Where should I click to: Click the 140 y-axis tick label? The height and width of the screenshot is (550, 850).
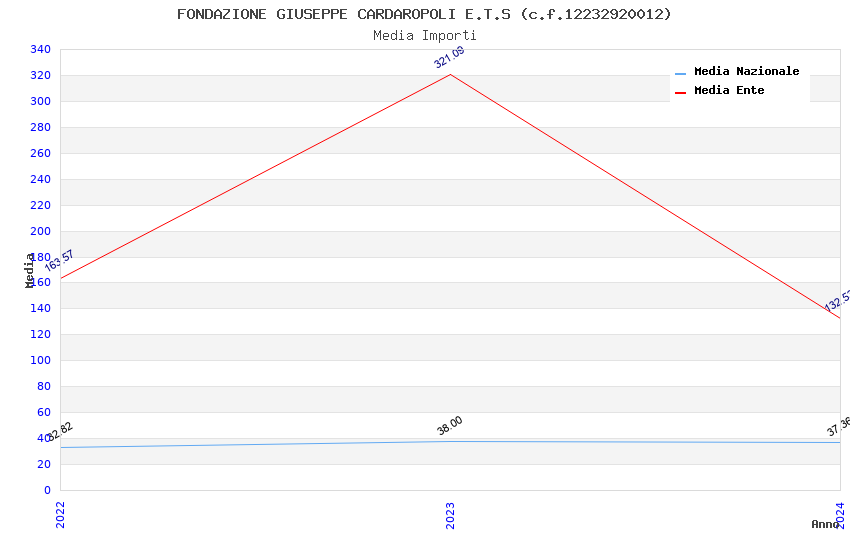tap(40, 308)
